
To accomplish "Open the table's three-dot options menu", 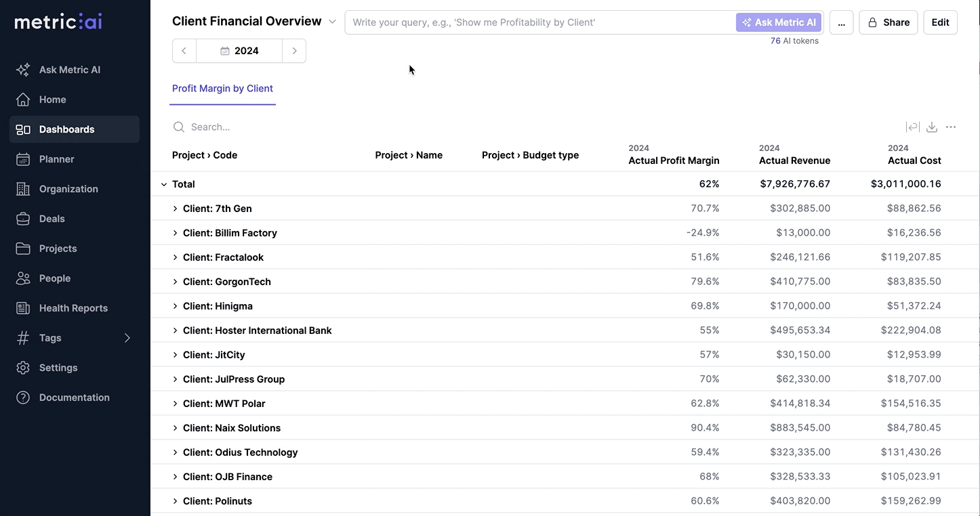I will point(951,127).
